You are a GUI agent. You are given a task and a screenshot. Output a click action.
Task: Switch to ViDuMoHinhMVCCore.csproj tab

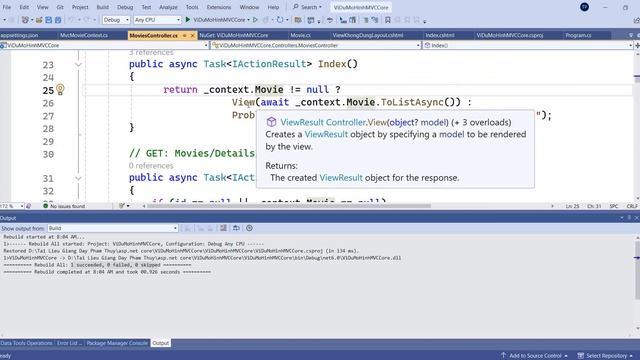(x=510, y=36)
